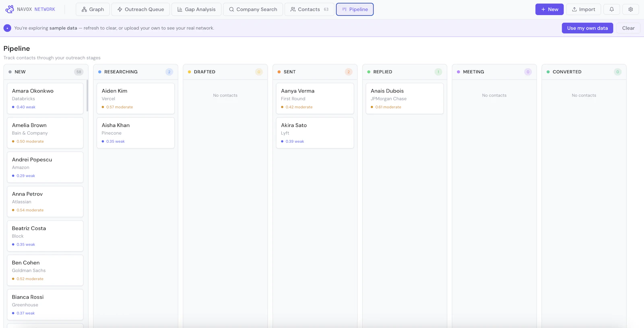Click the JPMorgan Chase company text
The height and width of the screenshot is (328, 644).
(388, 98)
